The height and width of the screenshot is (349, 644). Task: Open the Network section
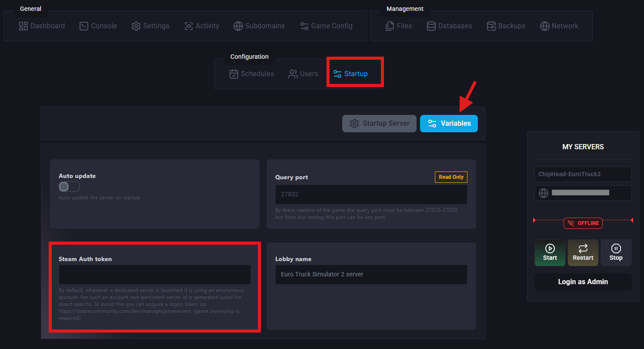pos(559,26)
